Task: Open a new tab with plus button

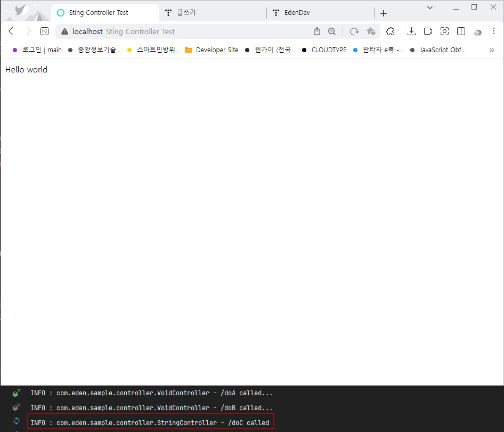Action: pyautogui.click(x=384, y=13)
